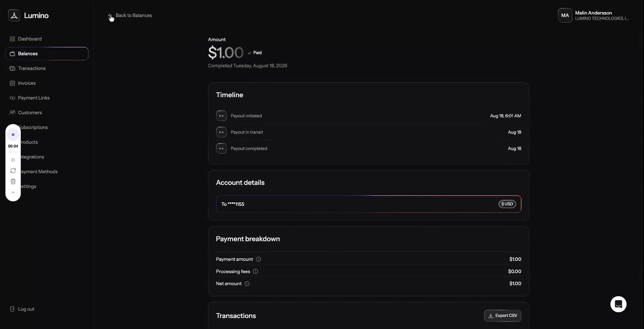Select the To ****1155 account row
This screenshot has height=329, width=644.
tap(369, 204)
